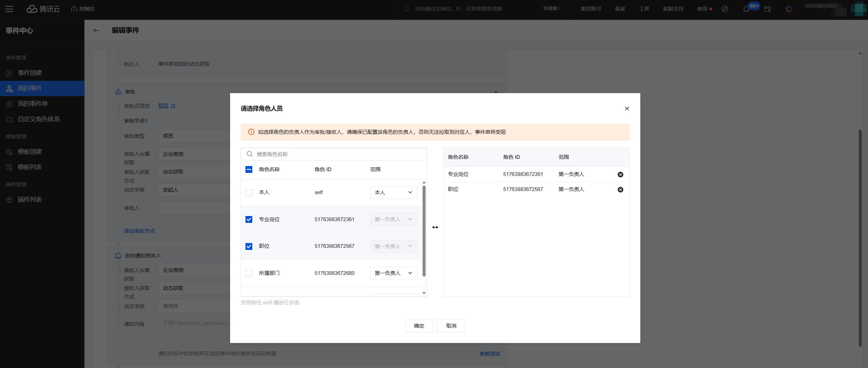868x368 pixels.
Task: Open the 范围 dropdown for 所属部门
Action: 393,273
